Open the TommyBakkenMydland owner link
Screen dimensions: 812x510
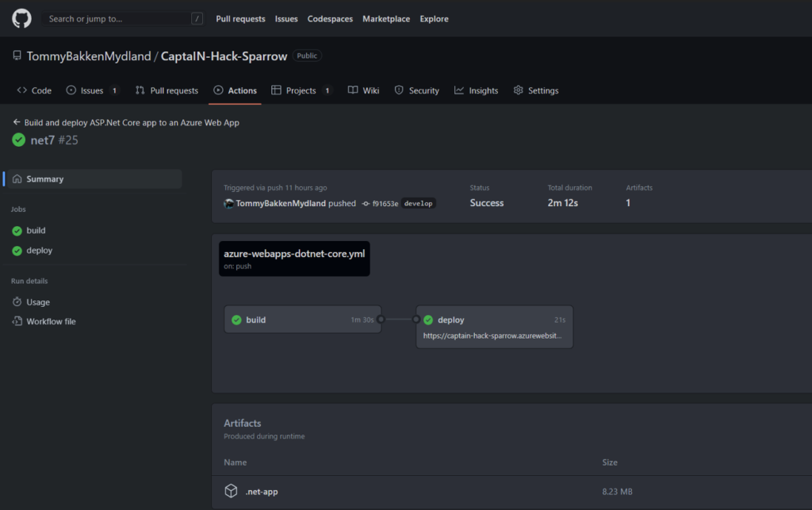89,56
